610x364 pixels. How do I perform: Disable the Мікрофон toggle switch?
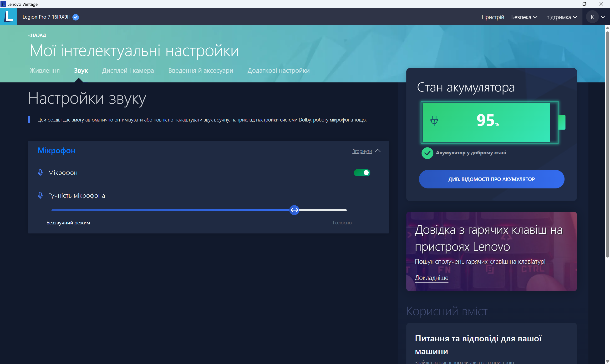(x=362, y=172)
